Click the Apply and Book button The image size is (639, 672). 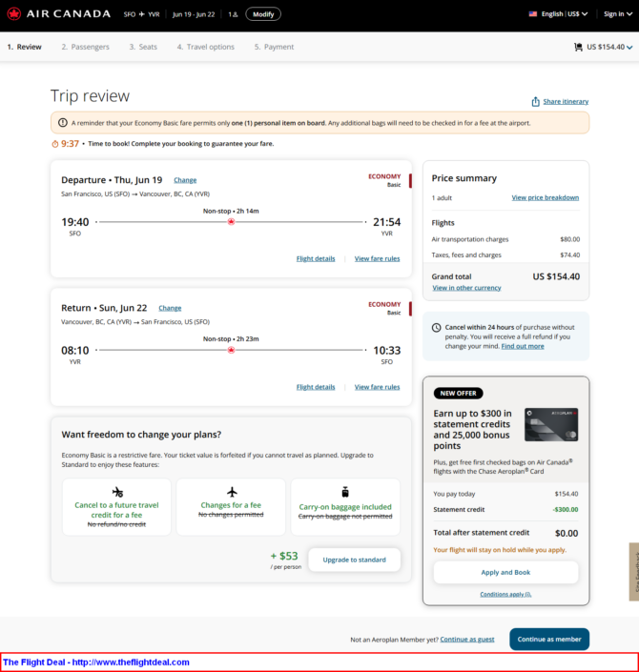click(x=505, y=573)
